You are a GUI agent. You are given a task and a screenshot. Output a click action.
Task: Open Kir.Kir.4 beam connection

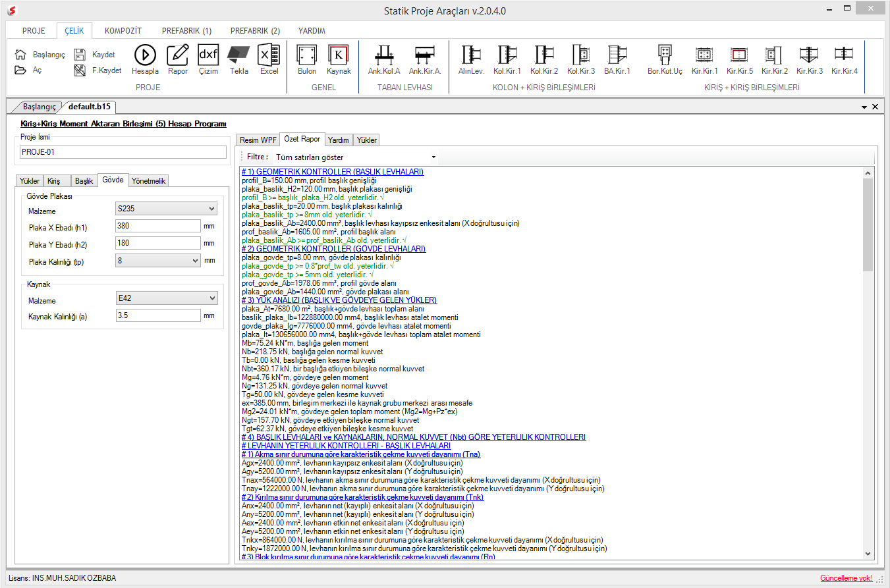click(845, 60)
